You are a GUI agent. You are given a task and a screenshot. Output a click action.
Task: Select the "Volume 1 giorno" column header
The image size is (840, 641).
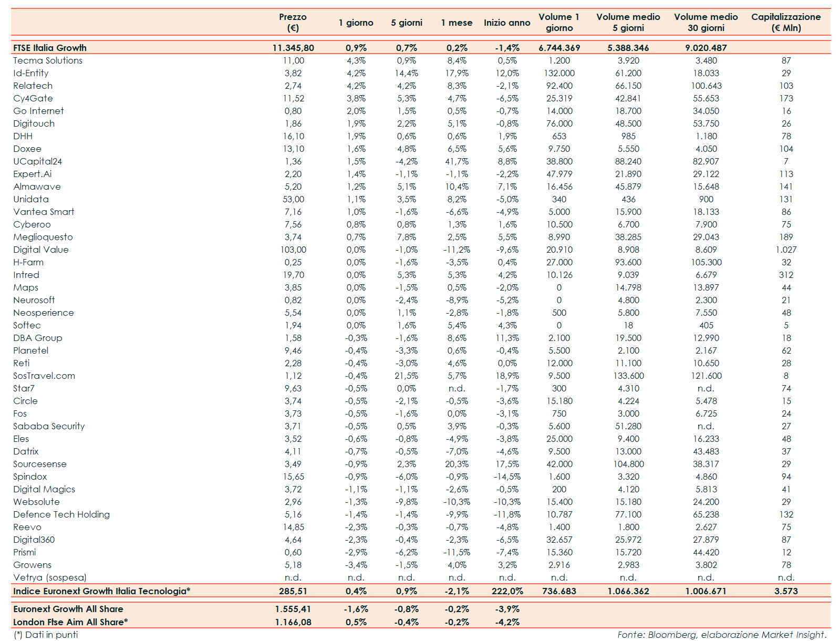559,22
